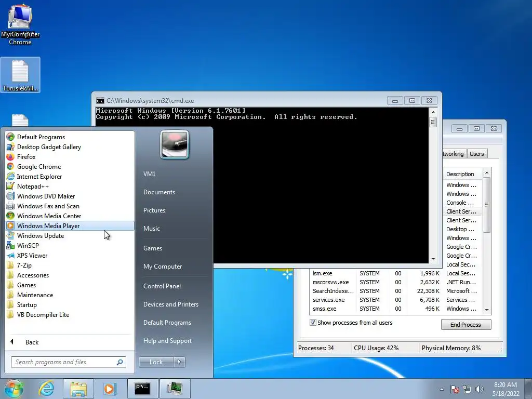
Task: Open Default Programs in the right pane
Action: [167, 323]
